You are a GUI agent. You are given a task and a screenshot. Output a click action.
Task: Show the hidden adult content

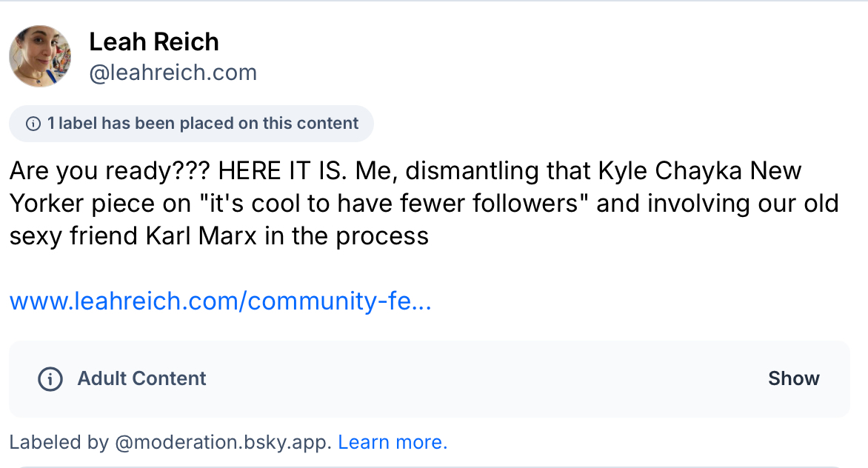pyautogui.click(x=793, y=378)
